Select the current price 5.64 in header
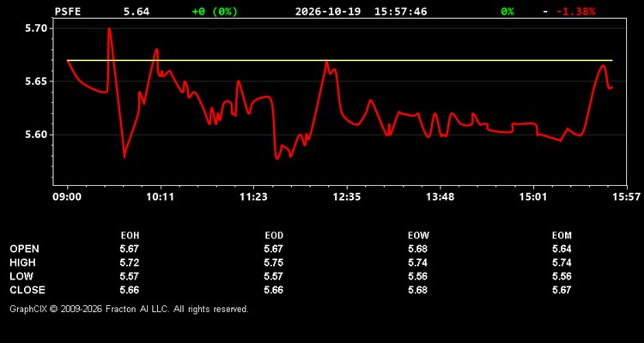 (137, 11)
